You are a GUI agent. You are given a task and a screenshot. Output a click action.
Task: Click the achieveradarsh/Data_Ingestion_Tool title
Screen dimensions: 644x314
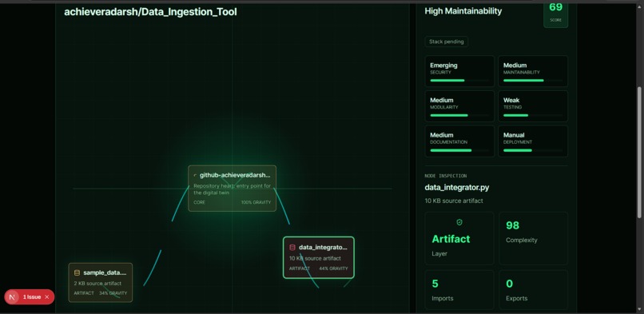[x=150, y=12]
